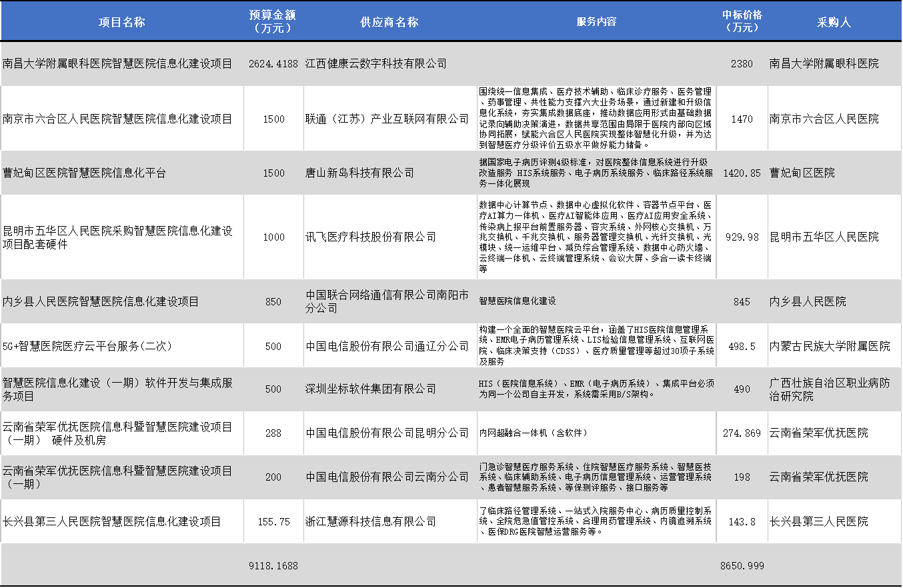Click total winning price cell 8650.999
Image resolution: width=903 pixels, height=588 pixels.
click(742, 566)
